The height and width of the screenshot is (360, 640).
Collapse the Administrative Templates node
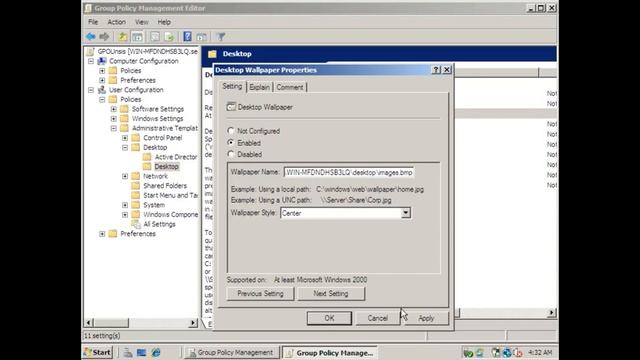tap(114, 128)
